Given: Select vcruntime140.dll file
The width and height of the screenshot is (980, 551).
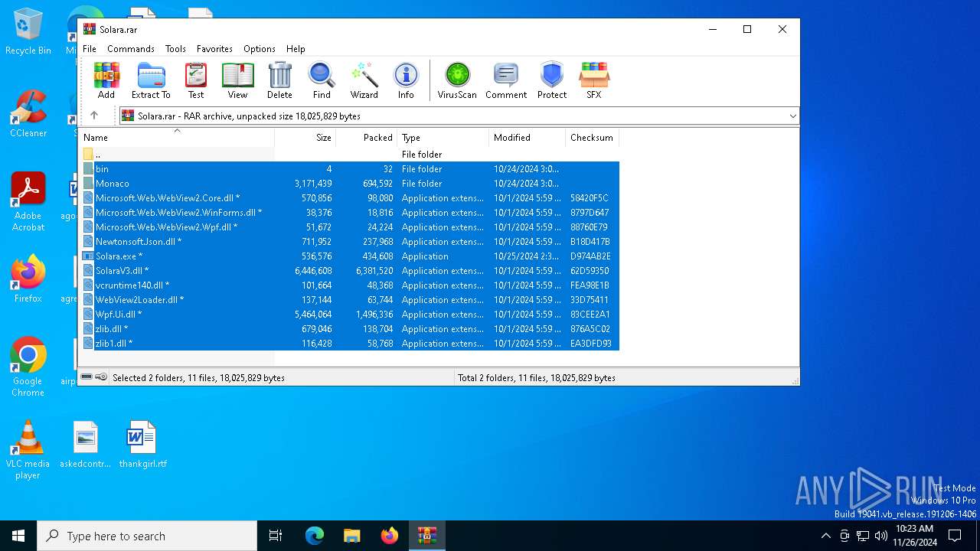Looking at the screenshot, I should [x=349, y=285].
